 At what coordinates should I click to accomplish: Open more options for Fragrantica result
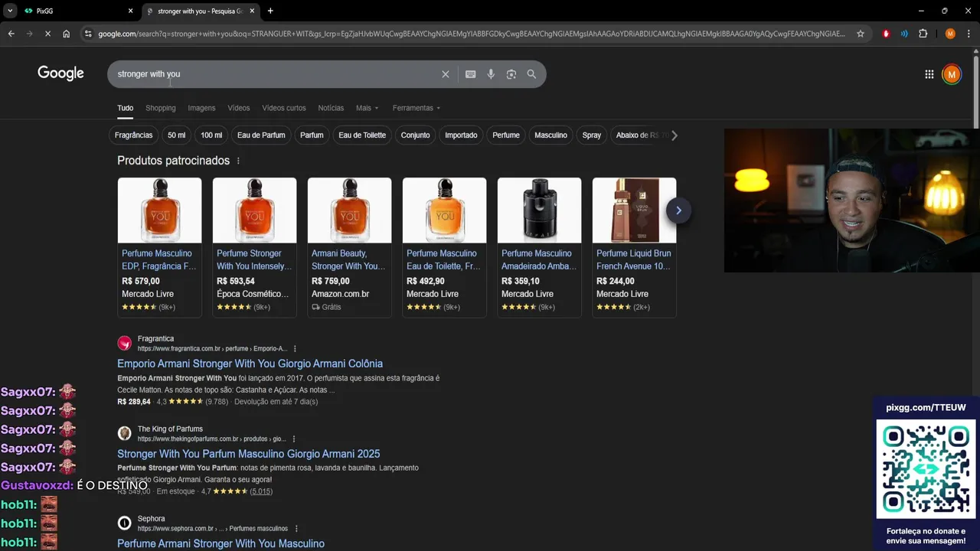click(295, 349)
